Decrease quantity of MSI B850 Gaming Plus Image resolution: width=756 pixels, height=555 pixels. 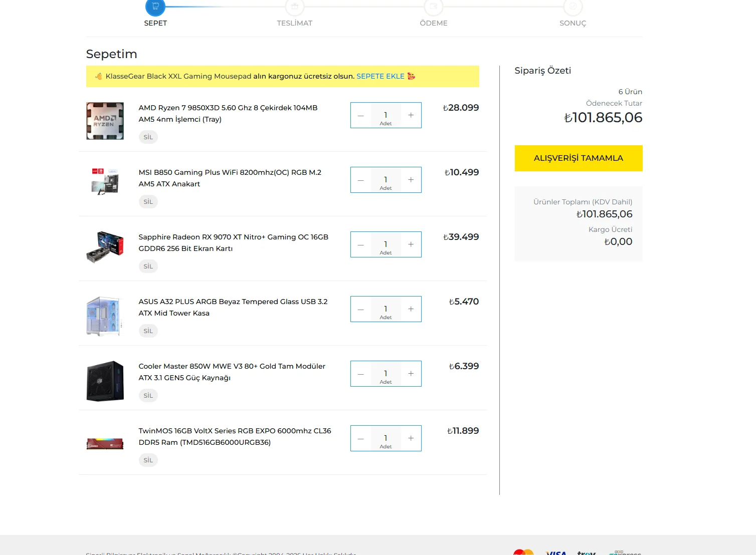[x=361, y=180]
